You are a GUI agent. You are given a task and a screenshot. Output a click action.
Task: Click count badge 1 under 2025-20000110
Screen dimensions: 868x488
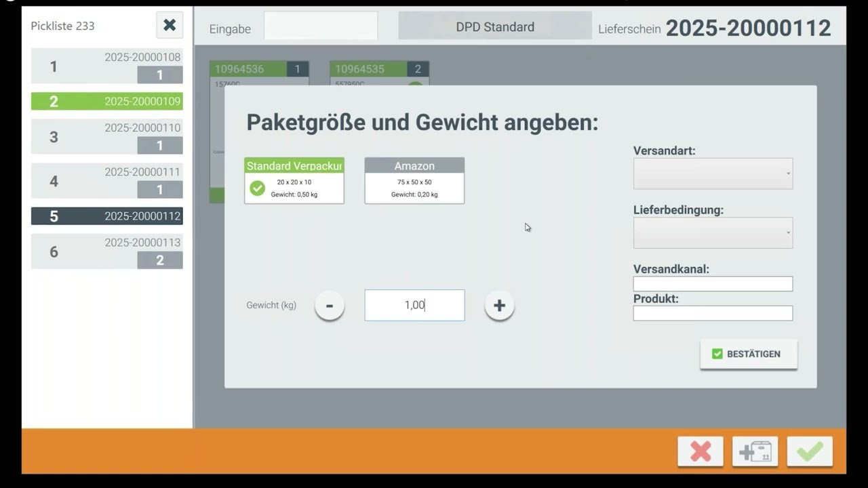(160, 146)
